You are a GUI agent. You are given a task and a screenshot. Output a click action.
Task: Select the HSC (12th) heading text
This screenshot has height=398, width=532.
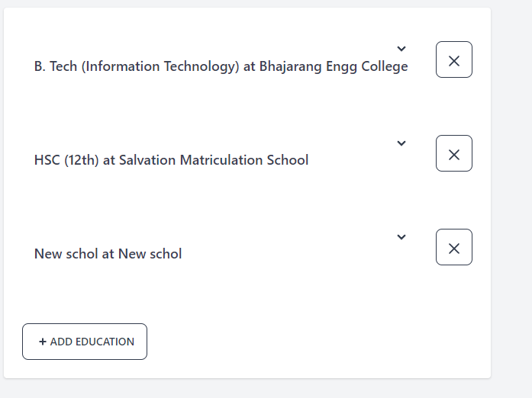tap(171, 160)
